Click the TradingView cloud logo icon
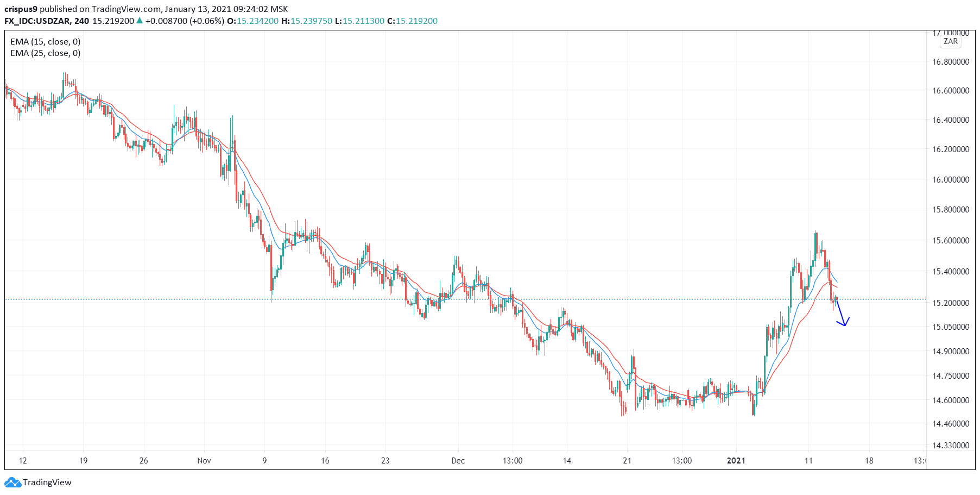 point(12,482)
